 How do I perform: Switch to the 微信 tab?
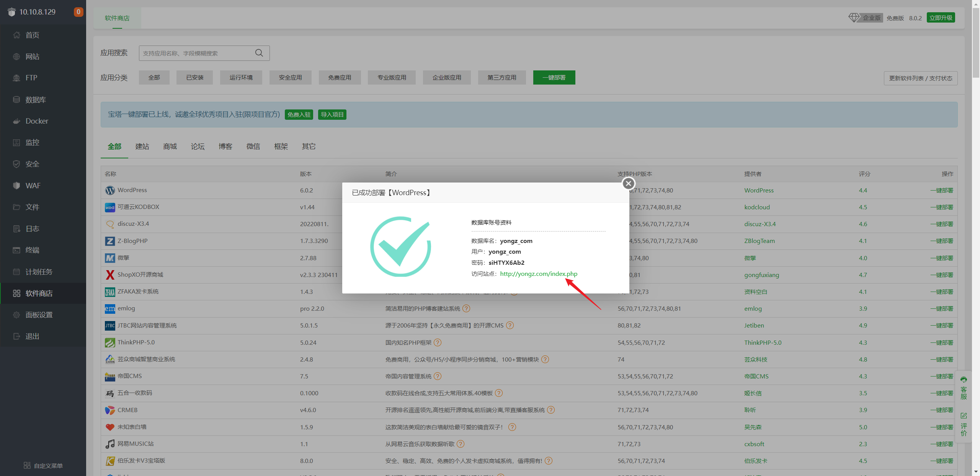pos(253,147)
